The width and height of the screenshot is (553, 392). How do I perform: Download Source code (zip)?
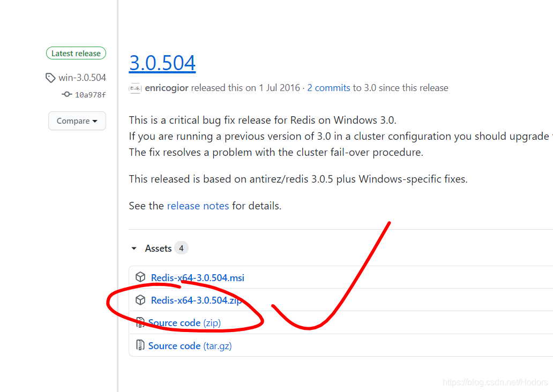click(184, 323)
